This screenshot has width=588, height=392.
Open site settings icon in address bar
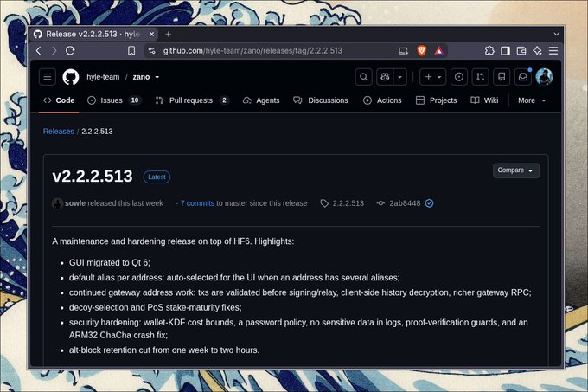tap(152, 51)
